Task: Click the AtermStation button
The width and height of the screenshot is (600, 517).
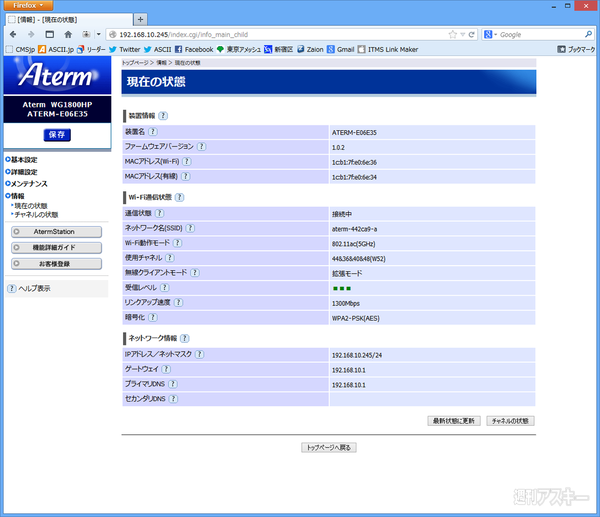Action: pyautogui.click(x=57, y=232)
